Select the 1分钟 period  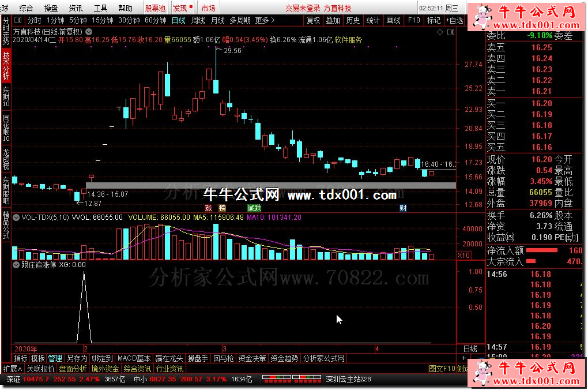tap(55, 20)
